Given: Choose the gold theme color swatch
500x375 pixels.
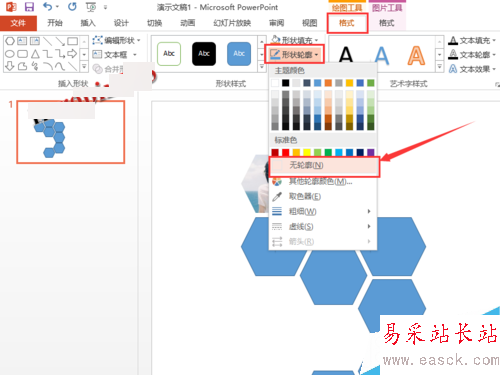Looking at the screenshot, I should click(349, 83).
